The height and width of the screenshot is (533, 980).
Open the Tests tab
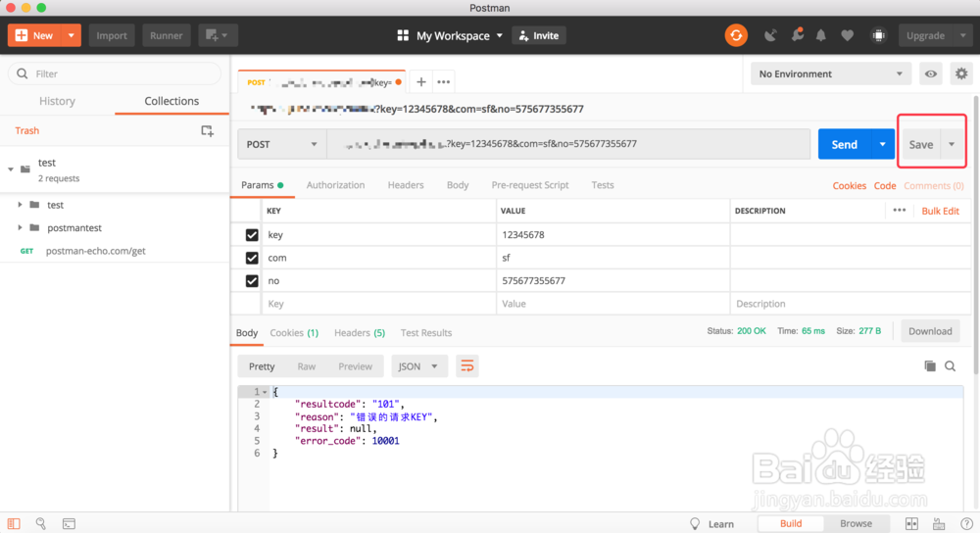pos(603,185)
